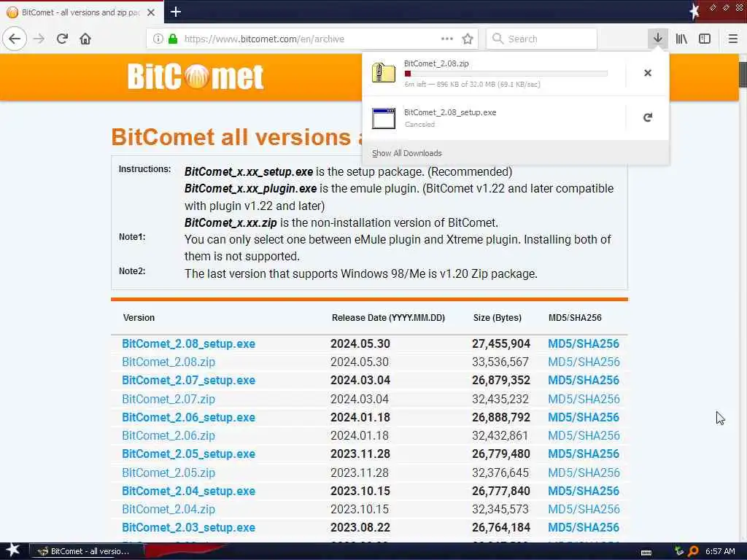747x560 pixels.
Task: Download BitComet_2.03_setup.exe
Action: [x=189, y=528]
